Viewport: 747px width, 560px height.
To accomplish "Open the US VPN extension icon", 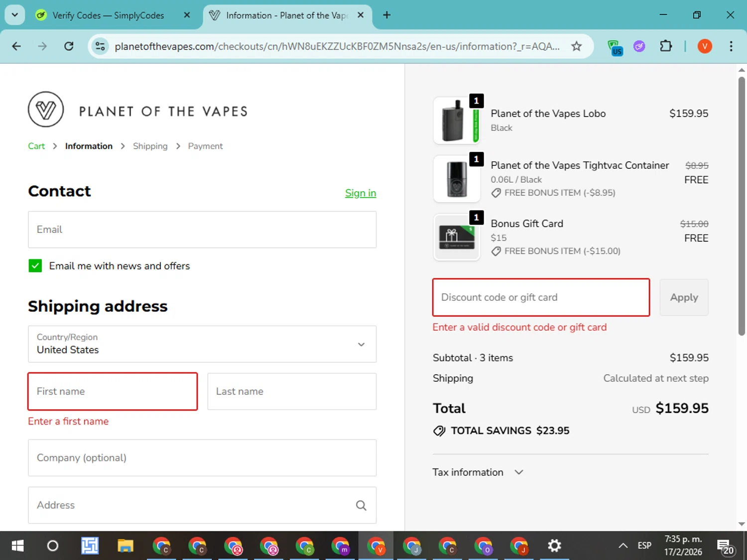I will point(615,47).
